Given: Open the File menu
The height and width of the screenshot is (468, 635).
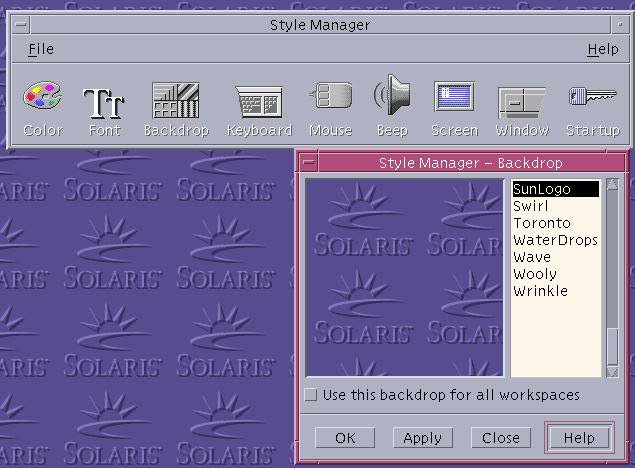Looking at the screenshot, I should [41, 49].
